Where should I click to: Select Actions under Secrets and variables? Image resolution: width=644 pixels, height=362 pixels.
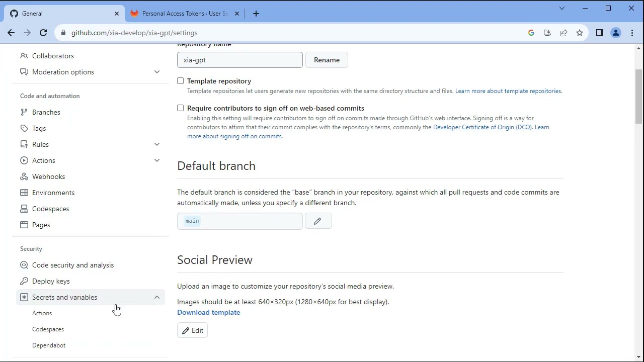pos(42,313)
